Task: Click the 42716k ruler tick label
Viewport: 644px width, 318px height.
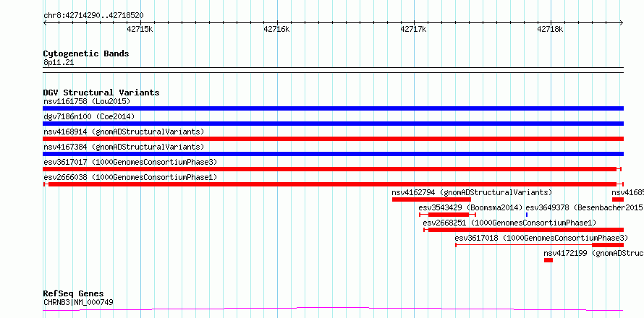Action: tap(277, 29)
